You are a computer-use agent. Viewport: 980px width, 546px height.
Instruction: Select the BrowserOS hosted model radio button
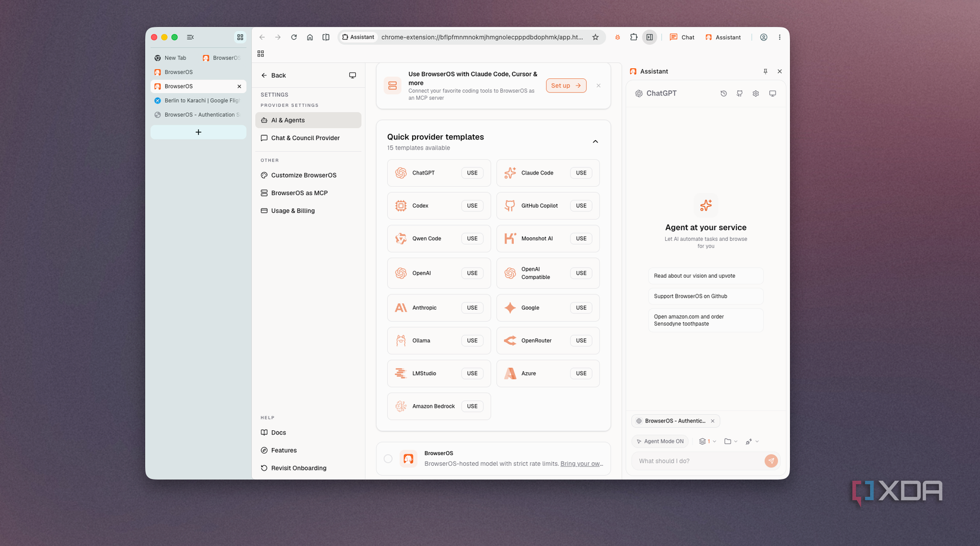(x=388, y=459)
